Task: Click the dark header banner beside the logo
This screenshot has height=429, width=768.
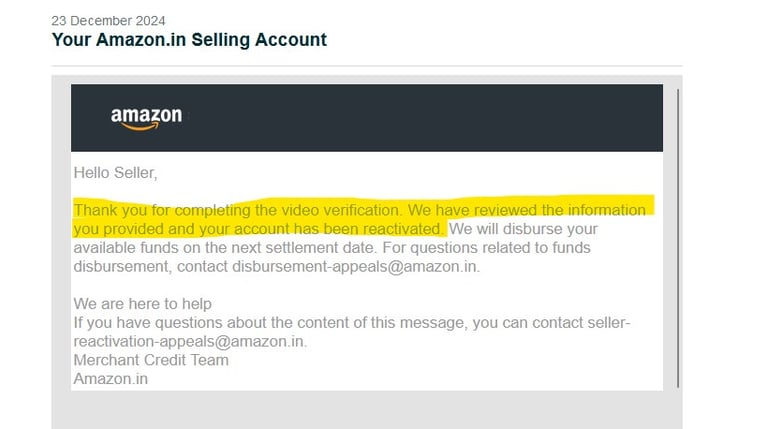Action: coord(420,118)
